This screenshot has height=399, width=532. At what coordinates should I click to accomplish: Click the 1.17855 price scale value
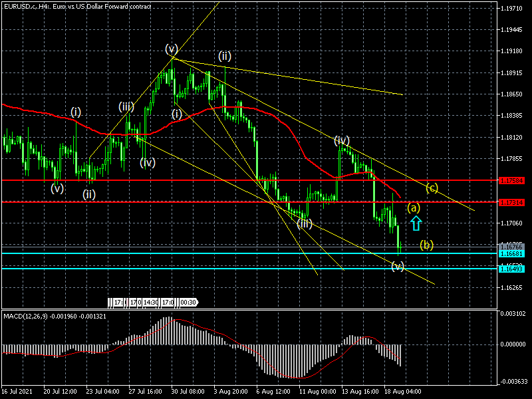511,159
